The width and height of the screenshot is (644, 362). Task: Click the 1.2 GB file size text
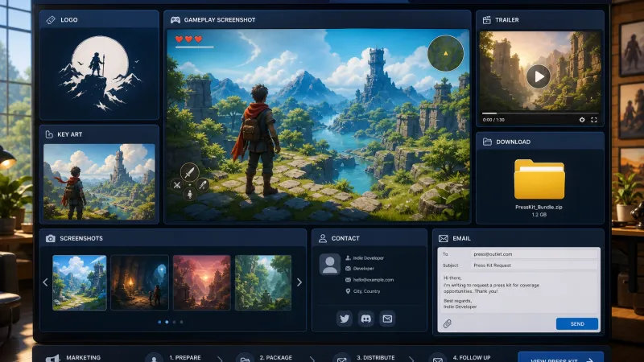(x=539, y=215)
